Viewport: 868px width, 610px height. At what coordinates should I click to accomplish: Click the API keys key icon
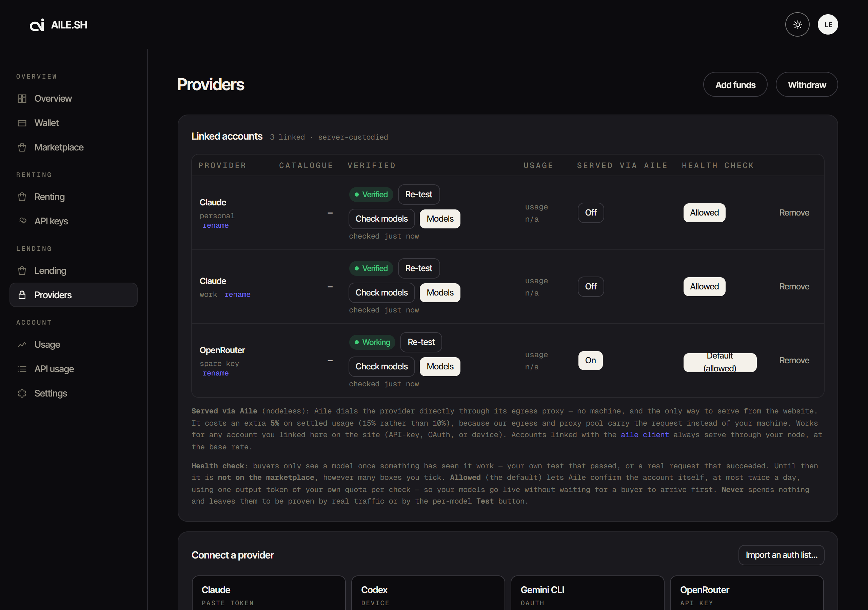23,221
